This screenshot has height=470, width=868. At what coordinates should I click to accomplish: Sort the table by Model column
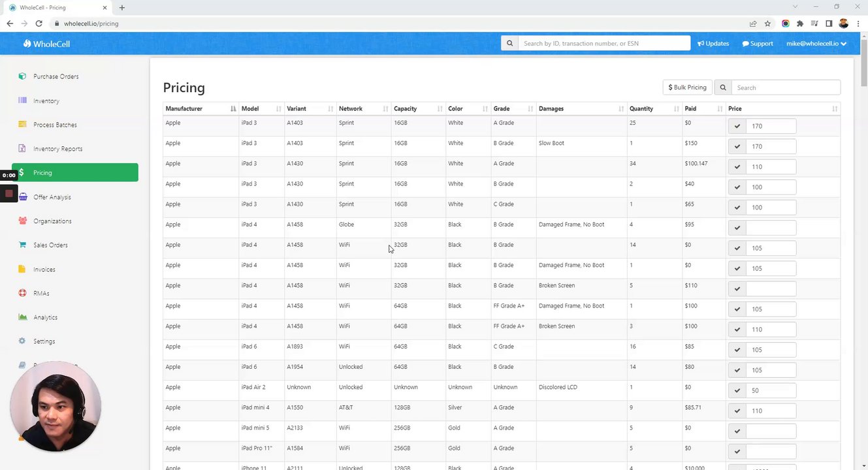tap(261, 108)
